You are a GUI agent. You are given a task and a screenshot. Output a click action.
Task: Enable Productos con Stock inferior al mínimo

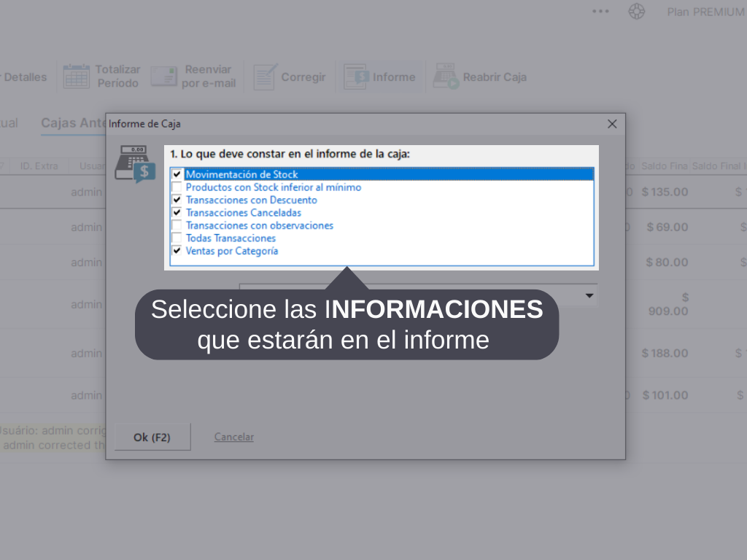177,187
